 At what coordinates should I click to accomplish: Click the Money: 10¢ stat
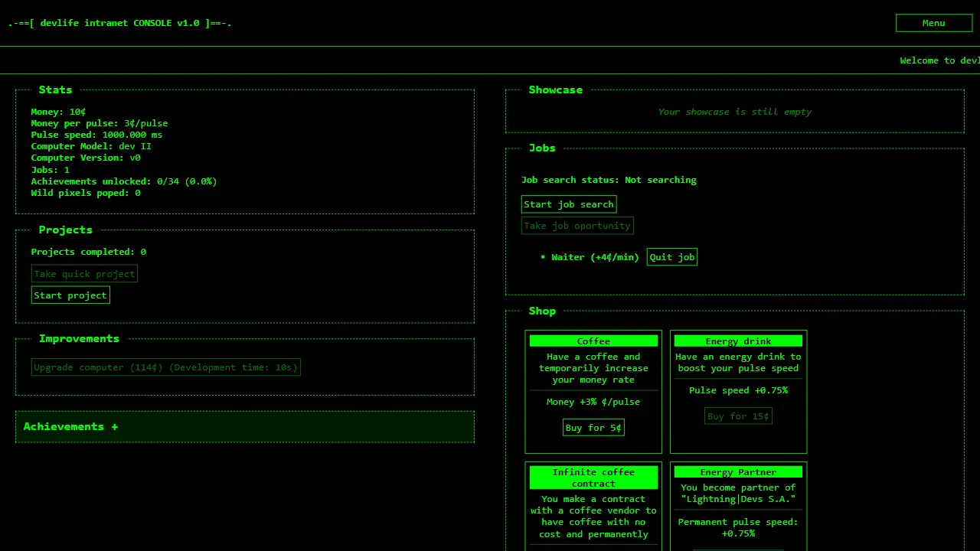pyautogui.click(x=58, y=112)
